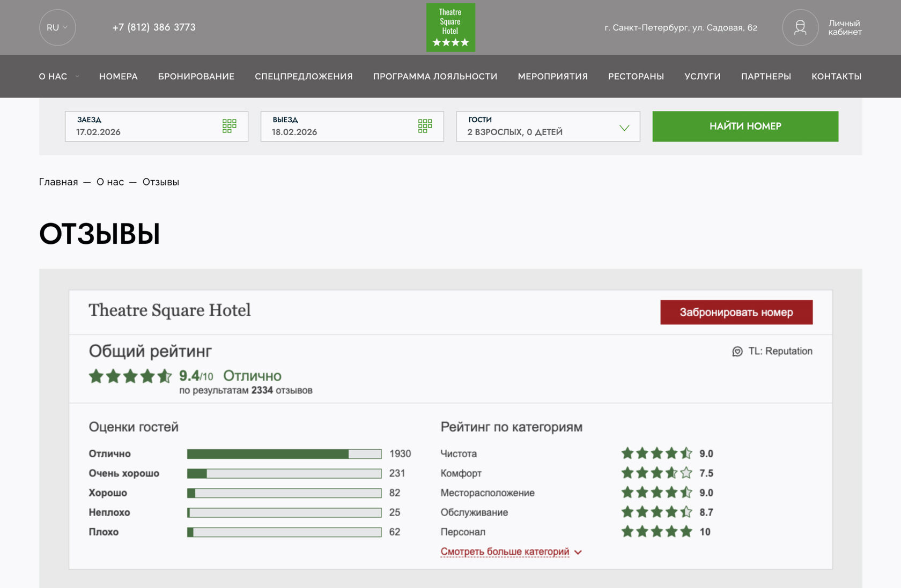Click the Плохо rating bar
The height and width of the screenshot is (588, 901).
point(284,532)
